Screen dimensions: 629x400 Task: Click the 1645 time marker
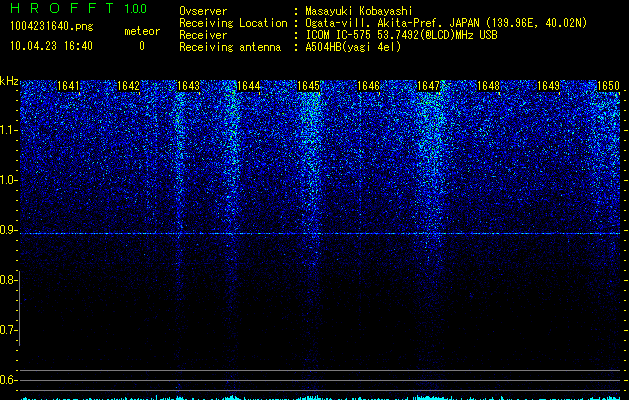(308, 86)
